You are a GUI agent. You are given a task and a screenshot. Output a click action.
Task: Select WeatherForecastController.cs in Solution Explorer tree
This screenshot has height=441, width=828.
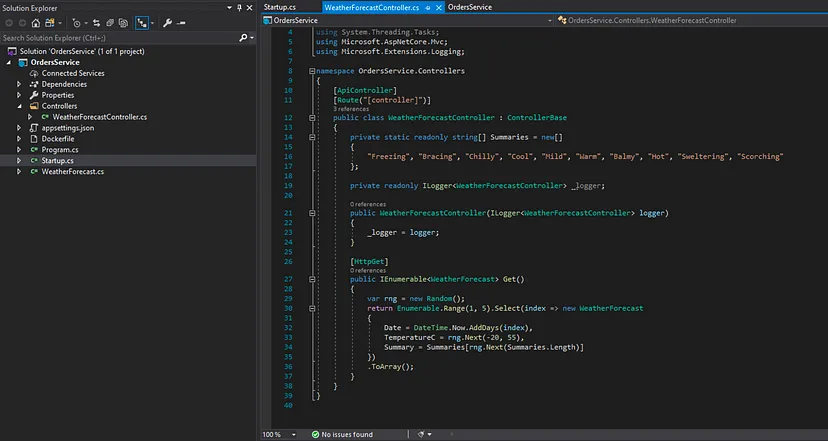pyautogui.click(x=99, y=117)
